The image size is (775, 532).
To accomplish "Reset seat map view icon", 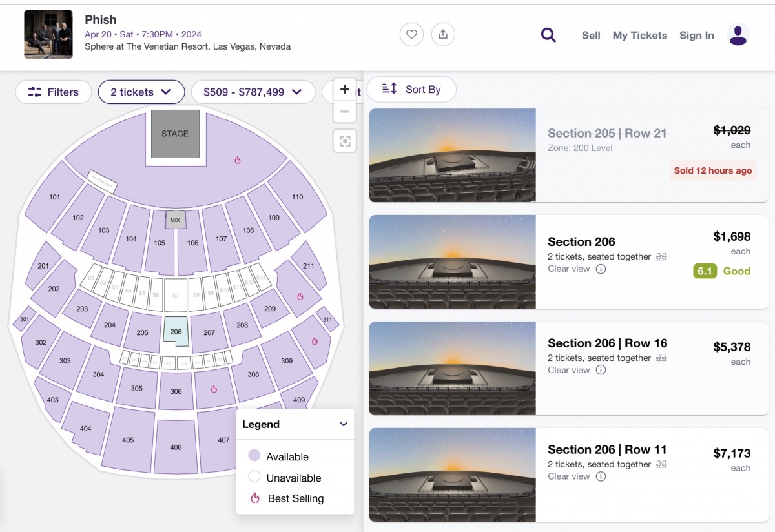I will tap(345, 141).
